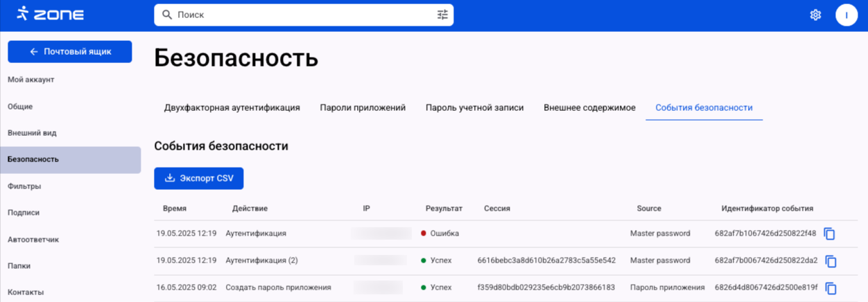Copy event ID for app password creation

pyautogui.click(x=831, y=287)
